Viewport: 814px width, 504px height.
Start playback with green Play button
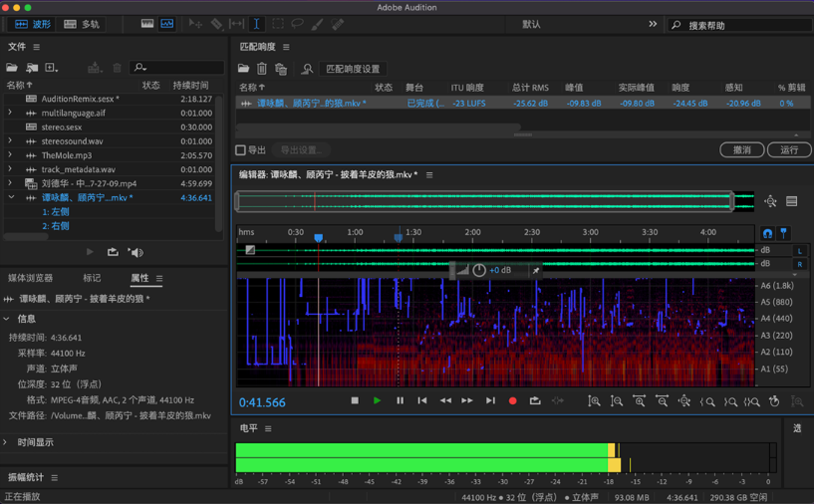(377, 400)
